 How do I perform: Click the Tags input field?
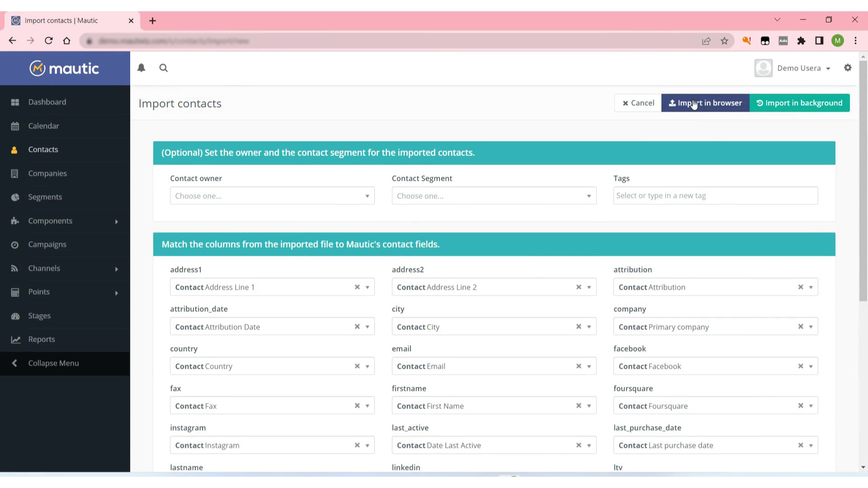point(714,196)
